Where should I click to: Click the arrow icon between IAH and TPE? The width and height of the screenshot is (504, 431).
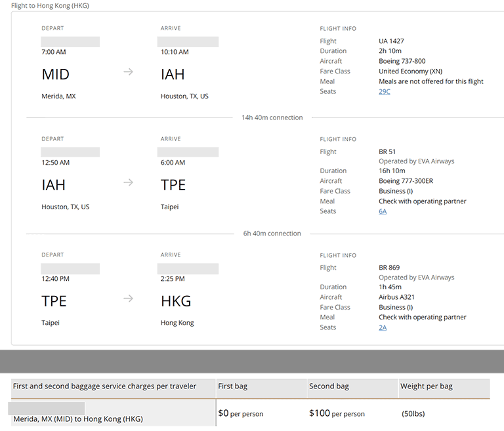(128, 182)
